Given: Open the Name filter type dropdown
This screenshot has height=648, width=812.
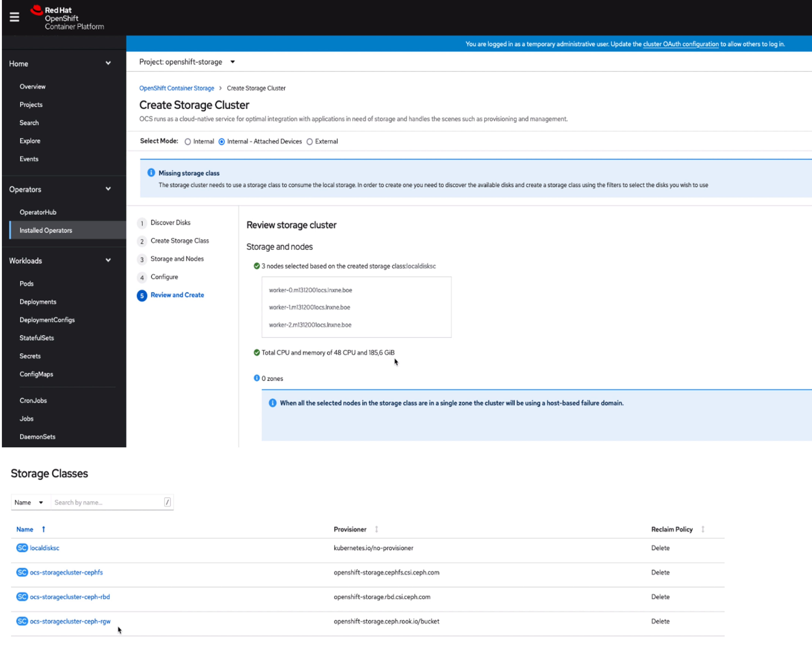Looking at the screenshot, I should click(x=29, y=502).
